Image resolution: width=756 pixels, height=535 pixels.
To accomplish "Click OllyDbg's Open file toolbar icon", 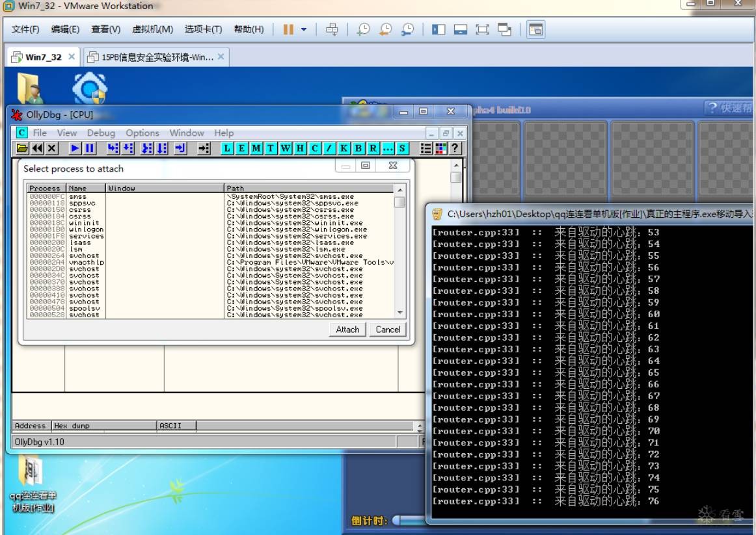I will (22, 148).
